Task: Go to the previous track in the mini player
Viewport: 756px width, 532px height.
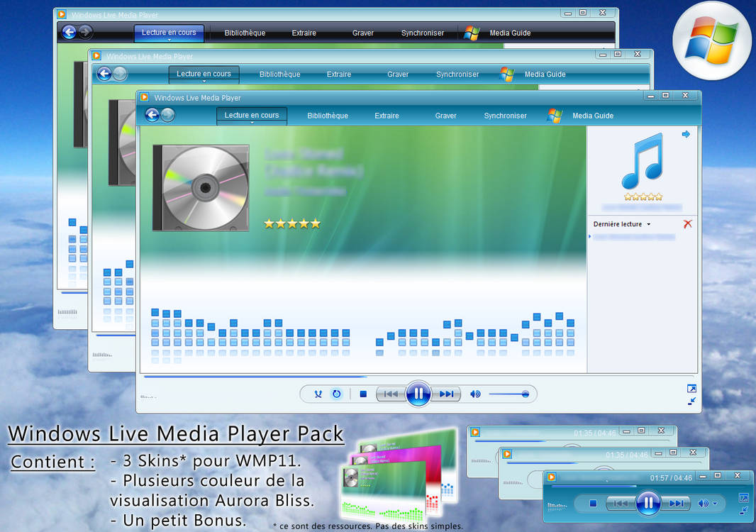Action: 621,504
